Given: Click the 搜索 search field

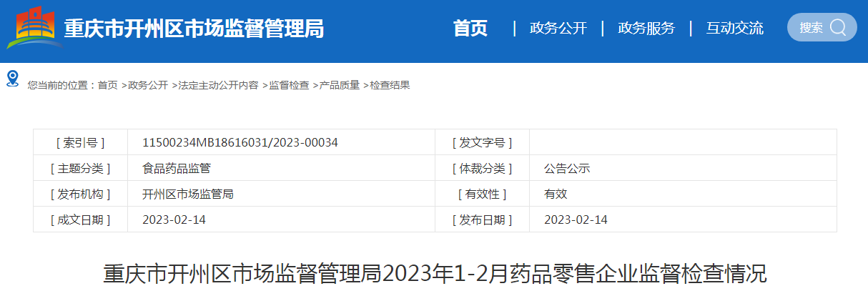Looking at the screenshot, I should (x=822, y=27).
